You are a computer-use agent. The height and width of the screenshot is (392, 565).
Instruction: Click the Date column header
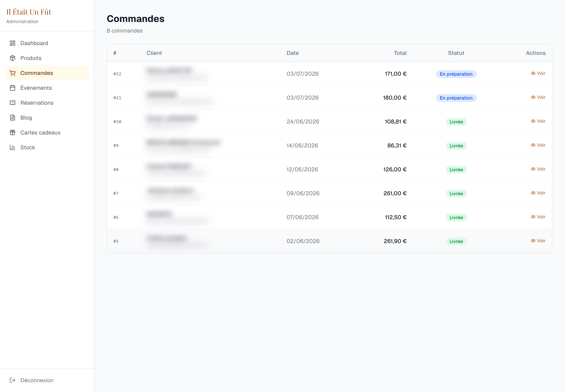pyautogui.click(x=293, y=53)
